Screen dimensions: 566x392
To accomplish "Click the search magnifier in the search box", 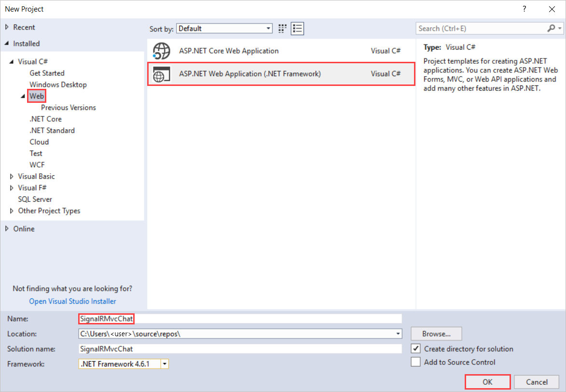I will point(550,28).
